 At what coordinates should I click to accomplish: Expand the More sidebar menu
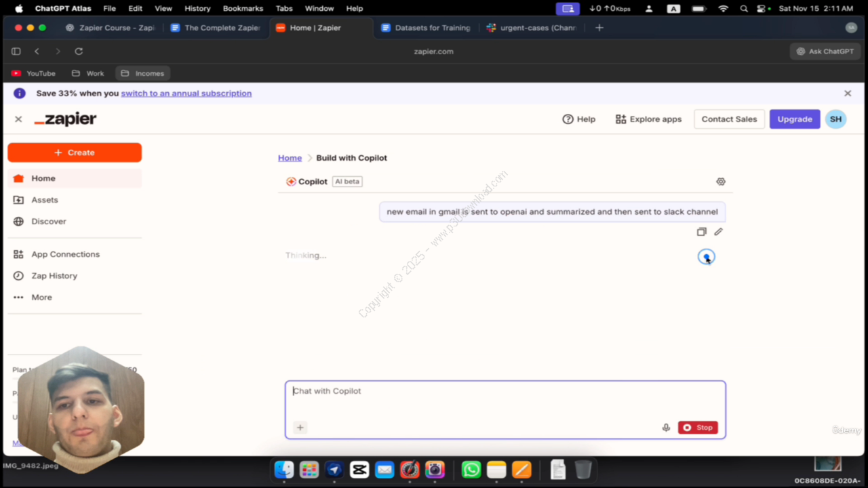point(41,298)
